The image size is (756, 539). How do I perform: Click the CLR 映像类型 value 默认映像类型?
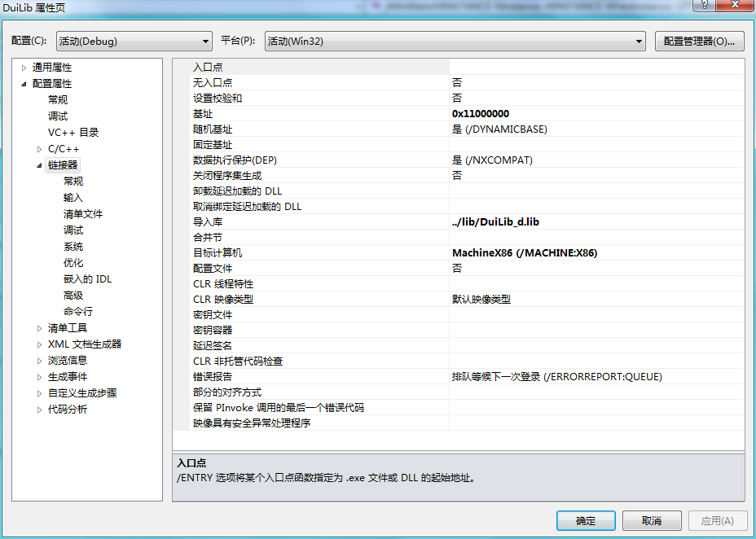click(481, 299)
